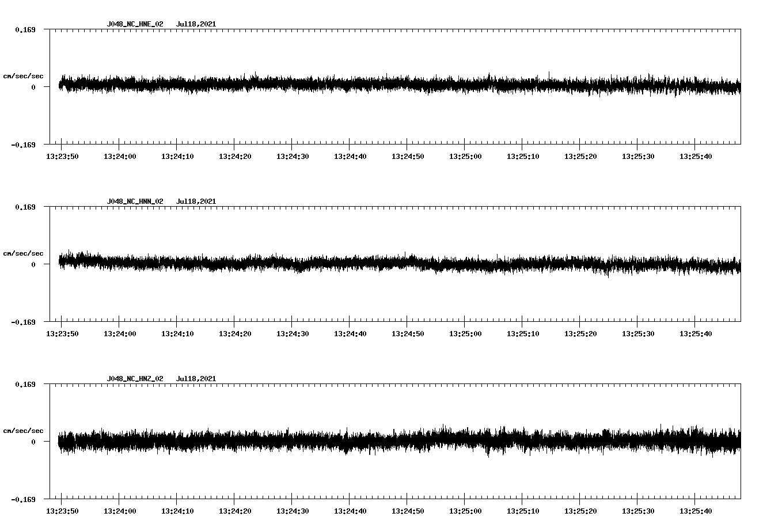782x532 pixels.
Task: Click the center of the HNE waveform trace
Action: [397, 85]
